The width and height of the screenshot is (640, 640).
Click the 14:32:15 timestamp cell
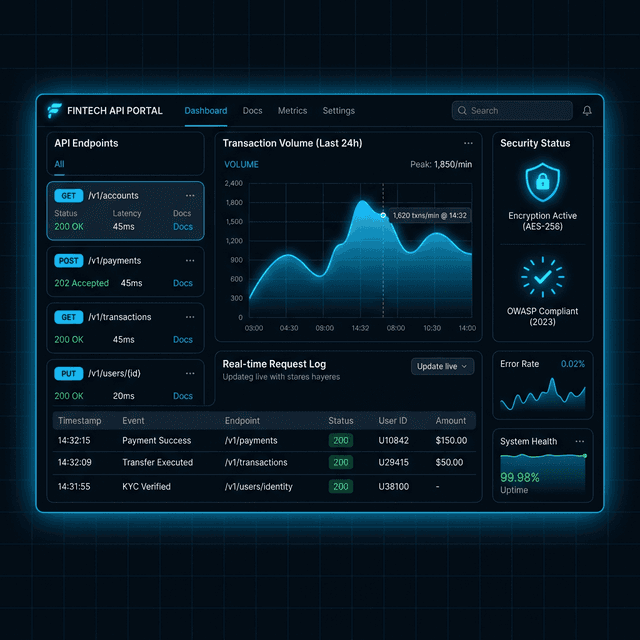click(x=74, y=440)
